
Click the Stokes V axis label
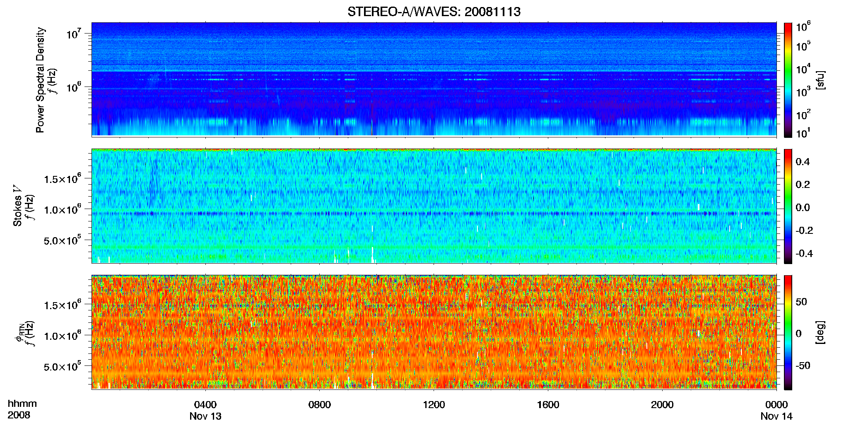(x=17, y=206)
